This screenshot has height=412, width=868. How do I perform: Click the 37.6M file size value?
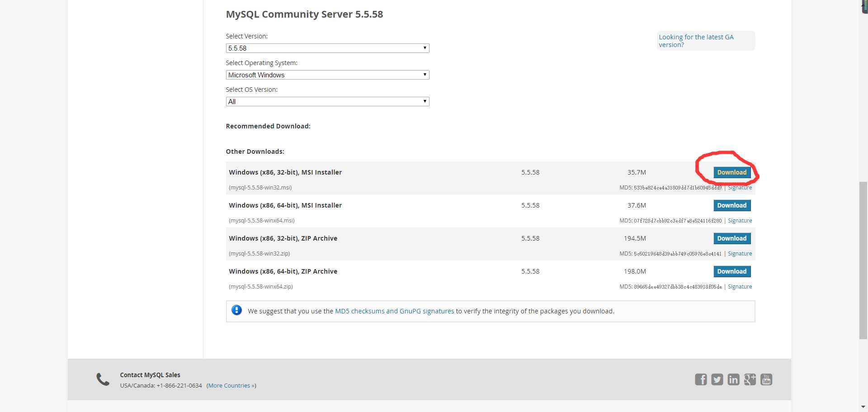[x=637, y=205]
